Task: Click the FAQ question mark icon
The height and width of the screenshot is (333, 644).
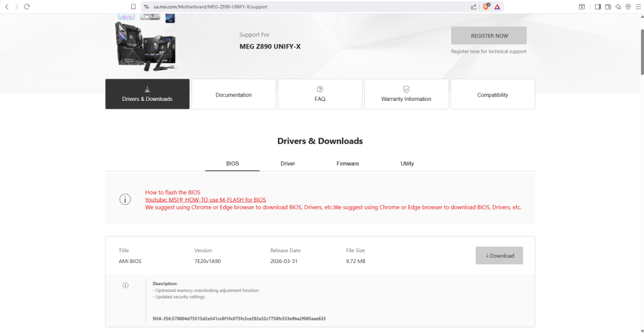Action: click(320, 89)
